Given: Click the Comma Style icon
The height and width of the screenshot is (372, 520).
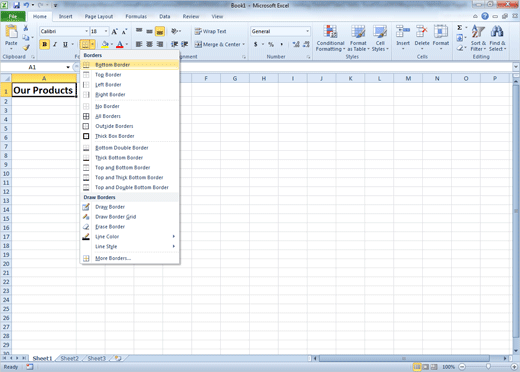Looking at the screenshot, I should point(282,44).
